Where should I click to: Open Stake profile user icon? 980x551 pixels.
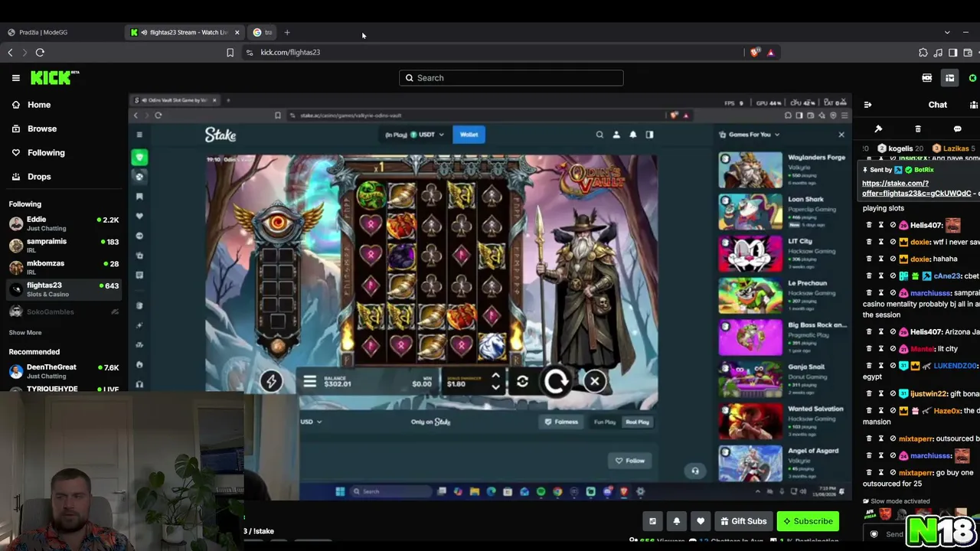pos(616,135)
